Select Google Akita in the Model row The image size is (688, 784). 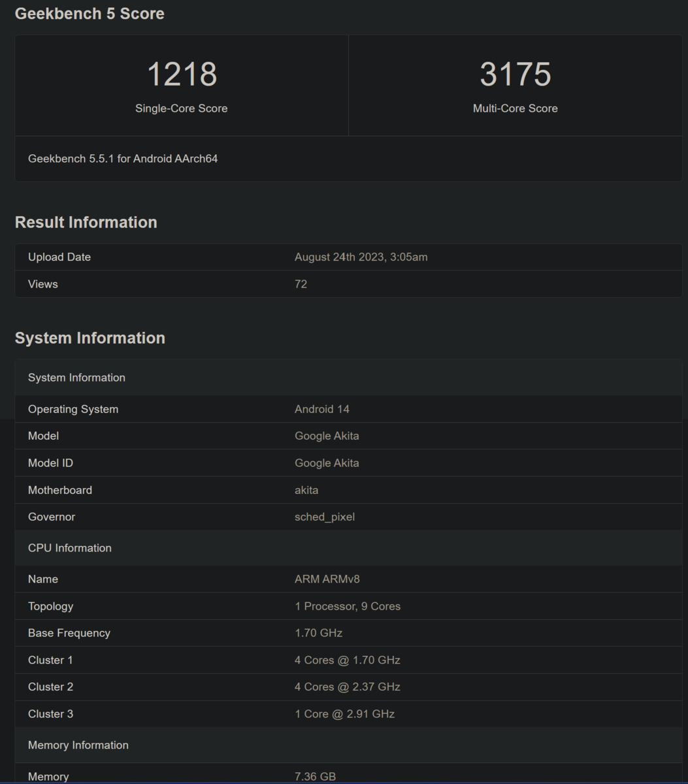point(327,436)
